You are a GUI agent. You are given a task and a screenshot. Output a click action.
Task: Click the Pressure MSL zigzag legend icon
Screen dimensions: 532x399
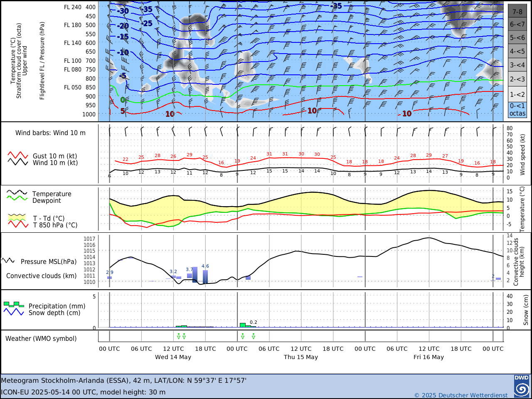(x=8, y=261)
